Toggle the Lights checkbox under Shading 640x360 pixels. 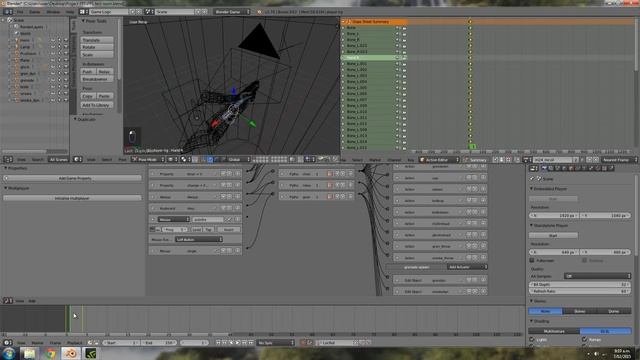point(532,340)
